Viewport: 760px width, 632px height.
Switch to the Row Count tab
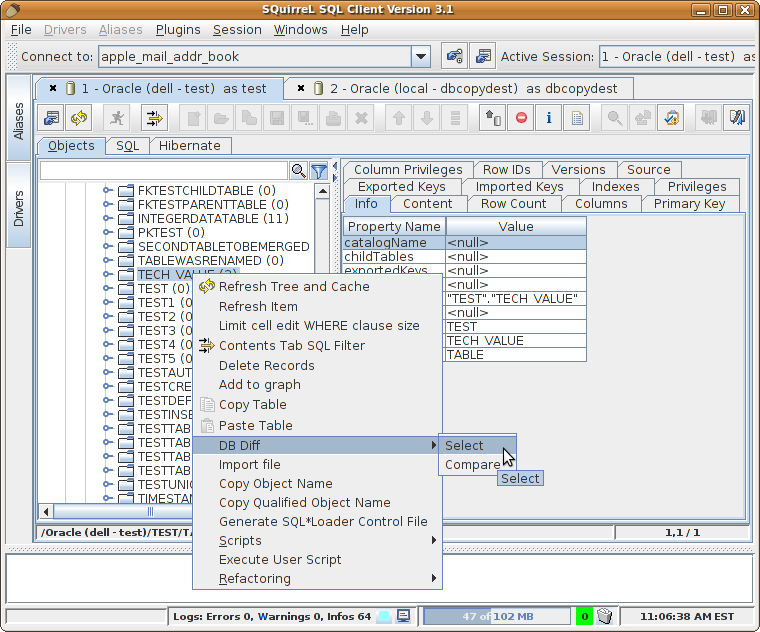pos(513,204)
